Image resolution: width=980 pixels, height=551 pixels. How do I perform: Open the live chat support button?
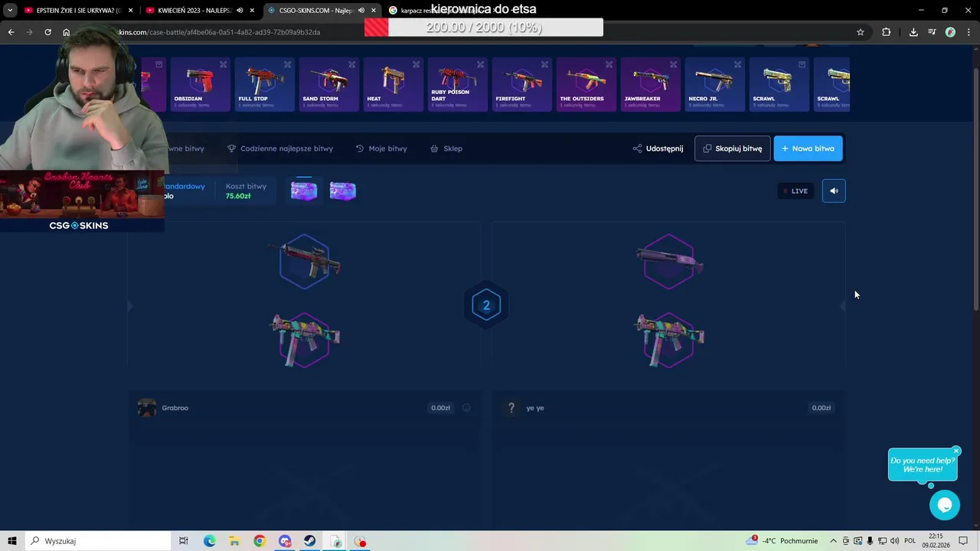click(x=945, y=506)
